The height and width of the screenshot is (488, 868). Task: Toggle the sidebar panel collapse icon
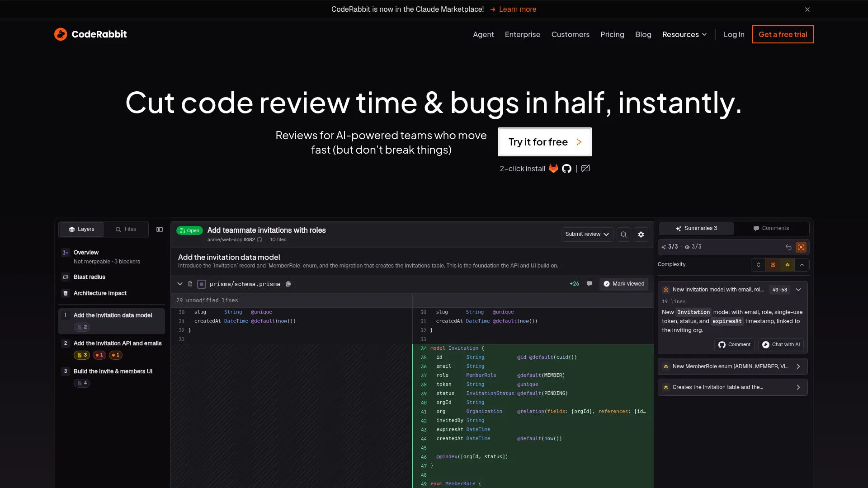click(160, 230)
